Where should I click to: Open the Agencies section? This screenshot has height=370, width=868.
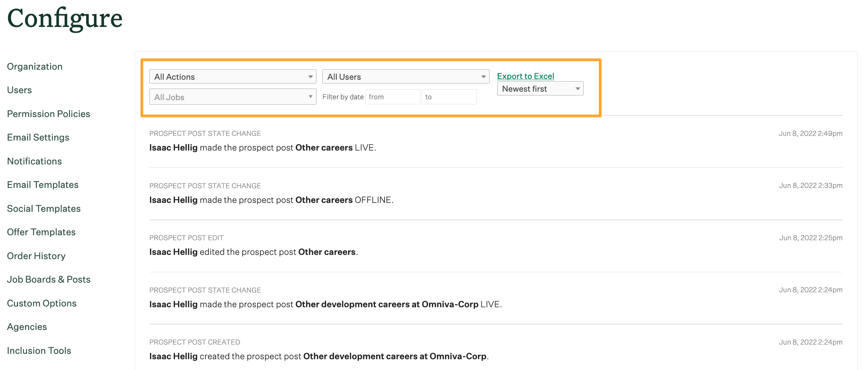(27, 326)
